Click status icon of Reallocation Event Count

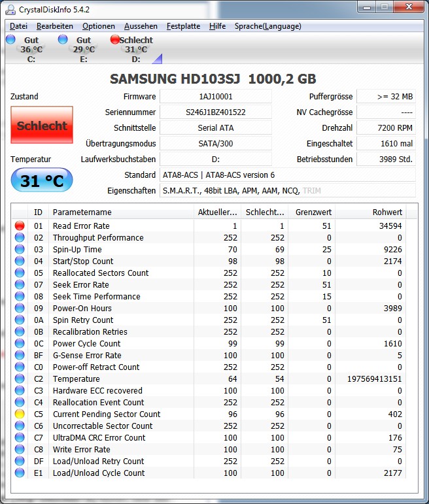pos(20,402)
